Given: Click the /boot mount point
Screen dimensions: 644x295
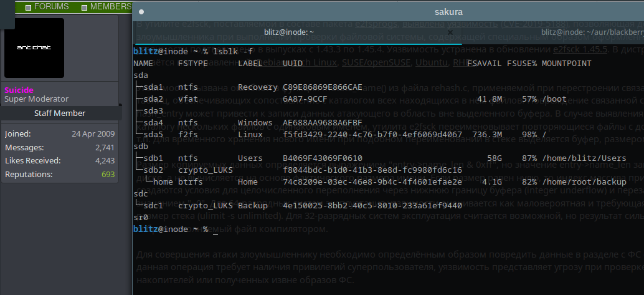Looking at the screenshot, I should pyautogui.click(x=554, y=99).
